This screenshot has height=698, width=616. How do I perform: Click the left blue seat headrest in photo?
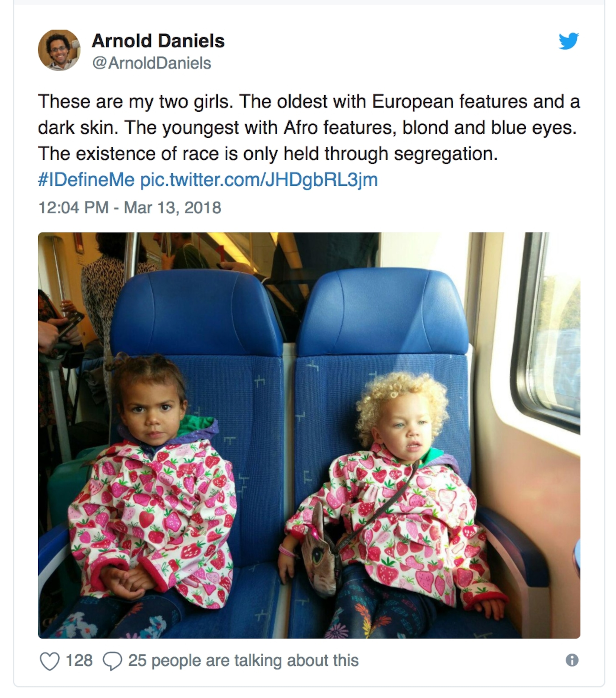tap(196, 314)
